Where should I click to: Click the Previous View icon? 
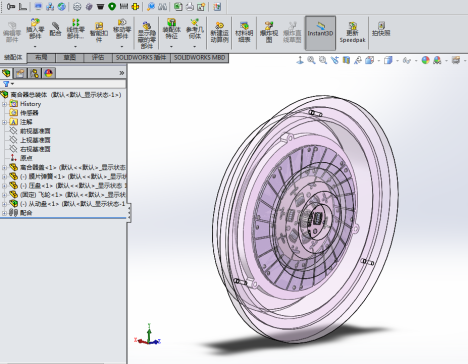pos(335,60)
